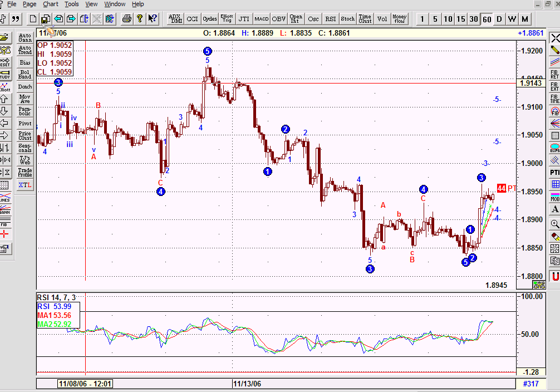Click the STUDY tool icon
Screen dimensions: 560x392
pos(4,74)
